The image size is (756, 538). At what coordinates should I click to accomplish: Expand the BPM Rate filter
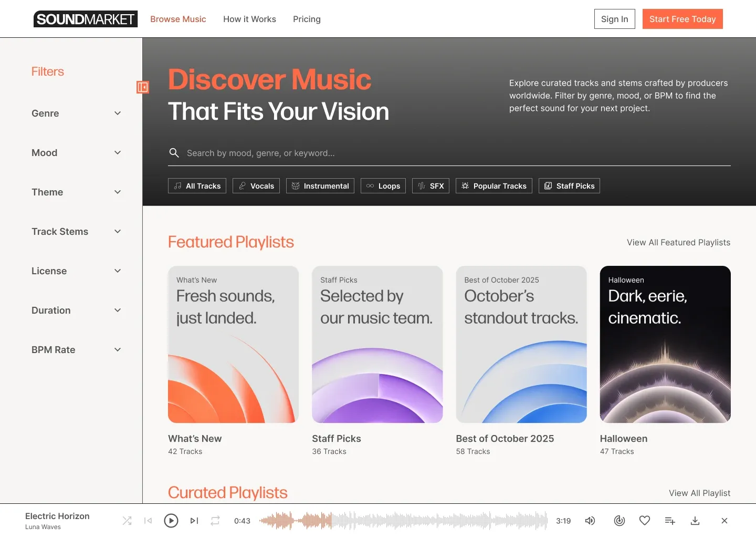tap(77, 350)
